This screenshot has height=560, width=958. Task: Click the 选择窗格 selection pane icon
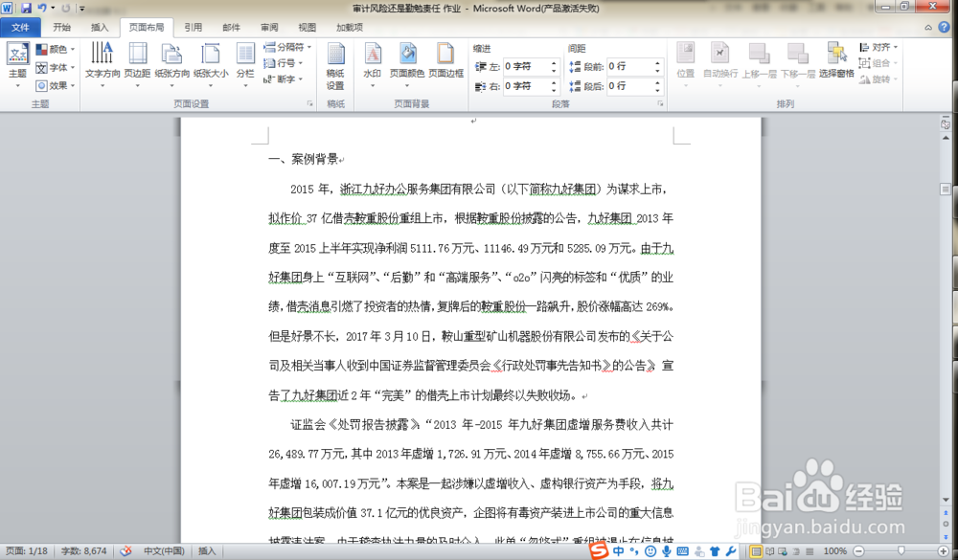point(836,54)
